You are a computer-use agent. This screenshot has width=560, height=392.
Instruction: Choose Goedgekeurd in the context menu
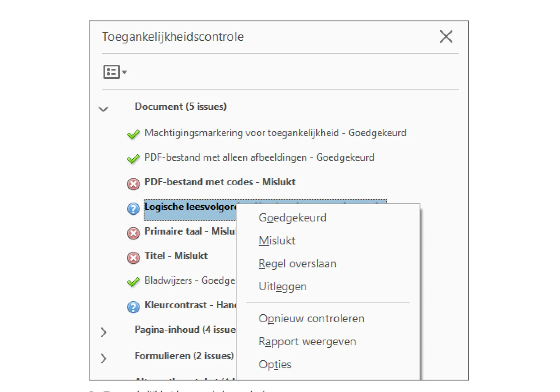click(x=293, y=218)
